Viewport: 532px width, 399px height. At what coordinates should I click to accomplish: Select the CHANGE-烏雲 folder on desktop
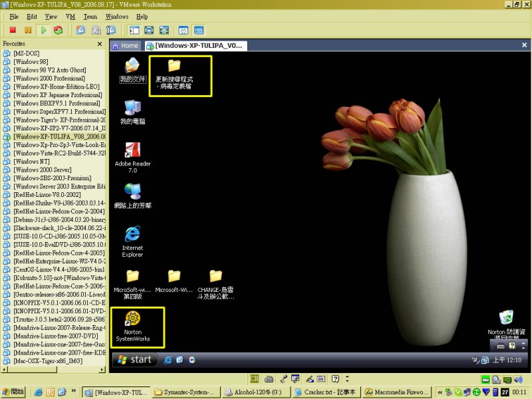click(215, 285)
